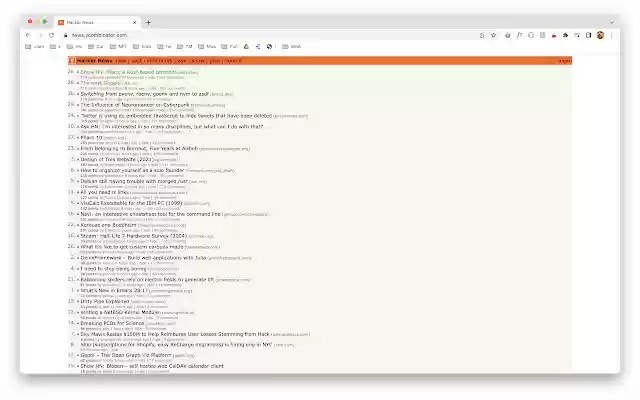Open the TM bookmarks folder

tap(184, 47)
